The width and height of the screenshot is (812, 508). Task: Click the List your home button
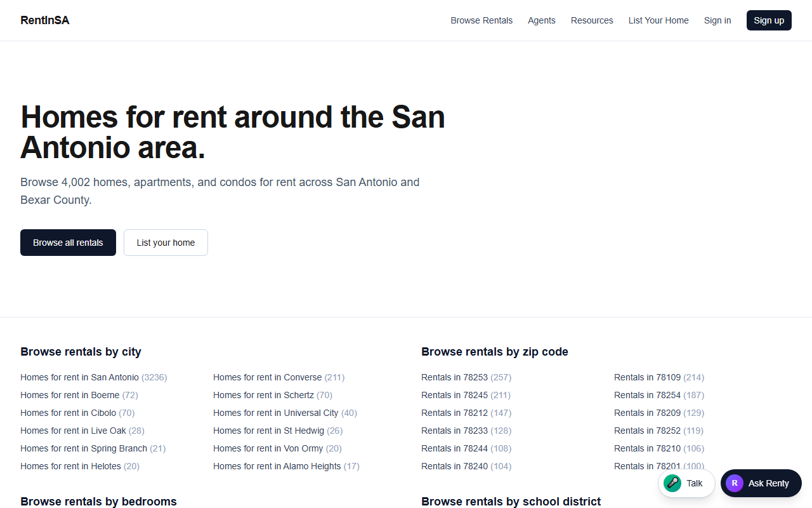166,243
